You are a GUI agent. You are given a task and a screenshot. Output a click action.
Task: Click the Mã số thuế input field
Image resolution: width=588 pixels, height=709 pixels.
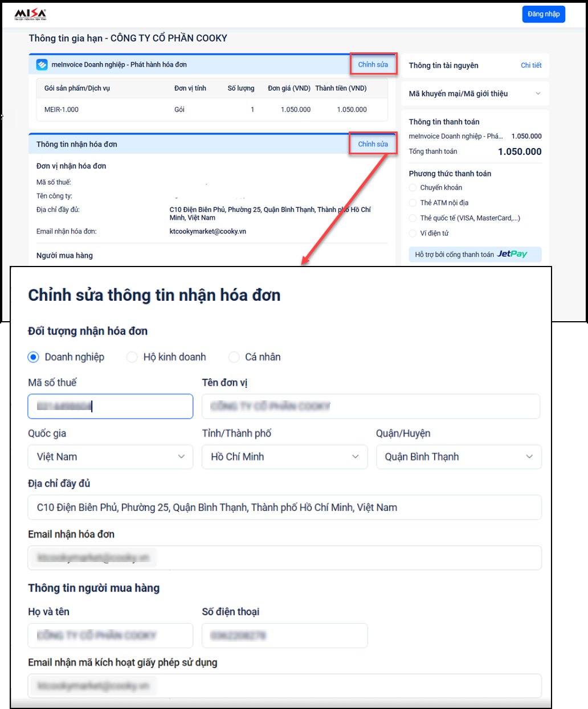pyautogui.click(x=111, y=407)
